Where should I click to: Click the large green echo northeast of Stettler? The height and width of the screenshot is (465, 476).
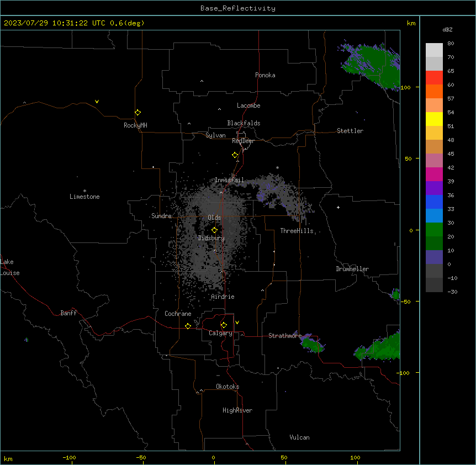[372, 65]
